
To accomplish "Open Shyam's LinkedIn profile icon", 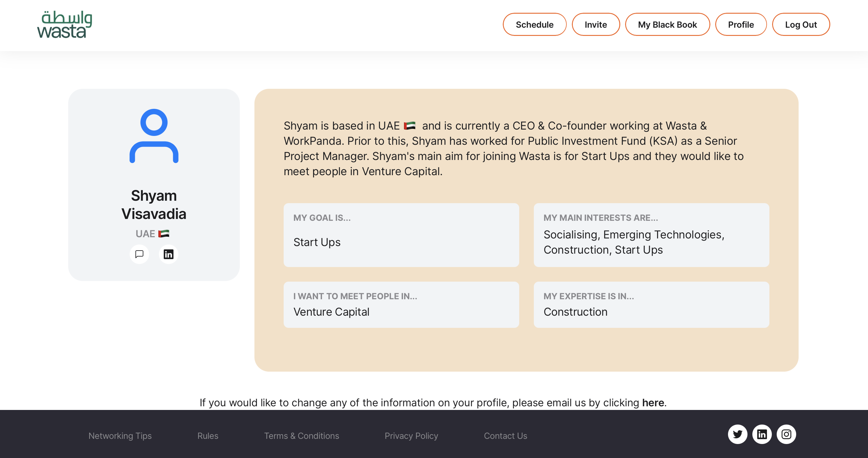I will point(169,254).
